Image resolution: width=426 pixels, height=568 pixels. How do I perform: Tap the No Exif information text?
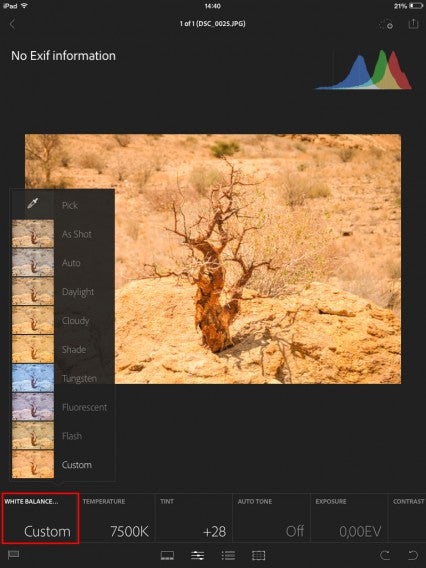coord(63,55)
